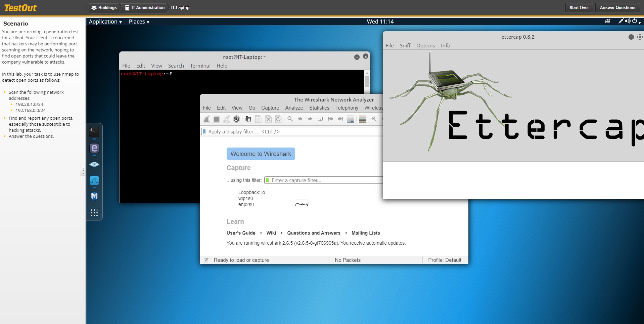Open Capture options via the gear icon
Image resolution: width=644 pixels, height=324 pixels.
pyautogui.click(x=236, y=119)
